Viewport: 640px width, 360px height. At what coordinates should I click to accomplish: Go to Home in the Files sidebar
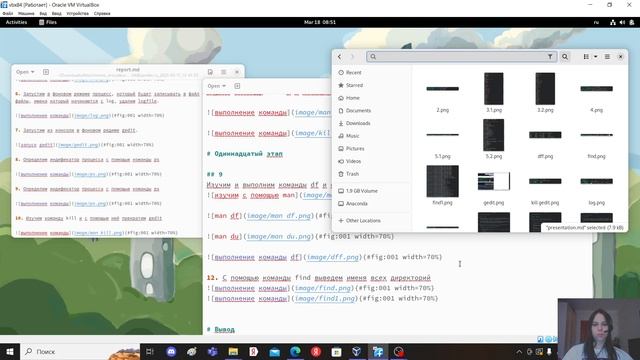[353, 98]
